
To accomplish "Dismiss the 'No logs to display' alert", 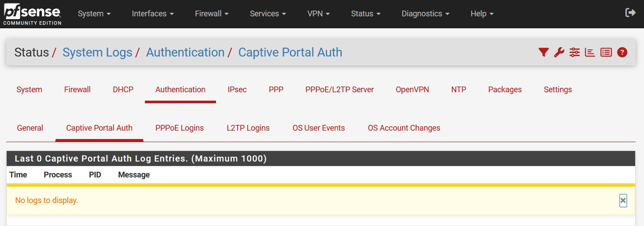I will [623, 200].
